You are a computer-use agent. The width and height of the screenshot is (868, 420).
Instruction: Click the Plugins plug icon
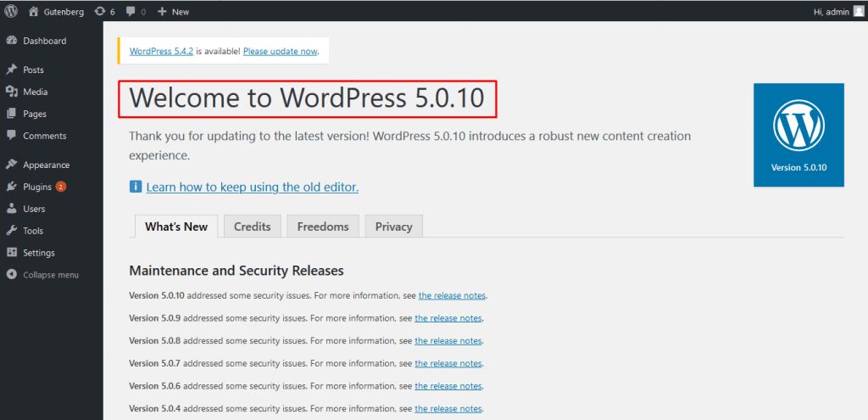[12, 187]
